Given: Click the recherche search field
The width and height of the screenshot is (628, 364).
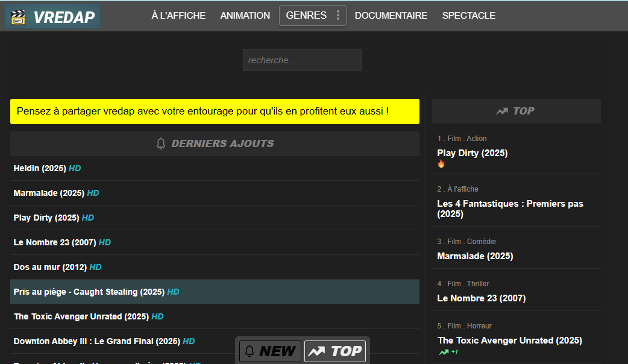Looking at the screenshot, I should point(302,60).
